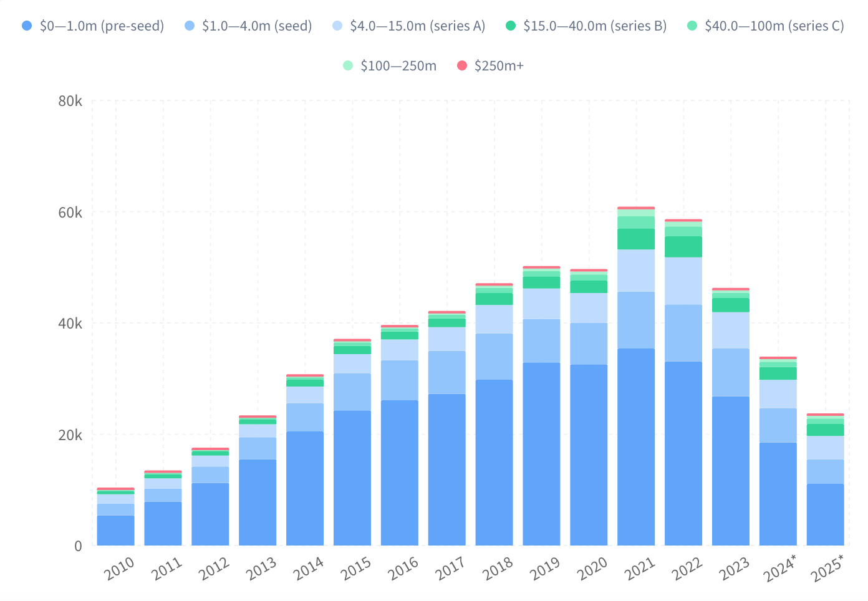The height and width of the screenshot is (601, 868).
Task: Select the "$15.0—40.0m (series B)" legend label
Action: point(595,26)
